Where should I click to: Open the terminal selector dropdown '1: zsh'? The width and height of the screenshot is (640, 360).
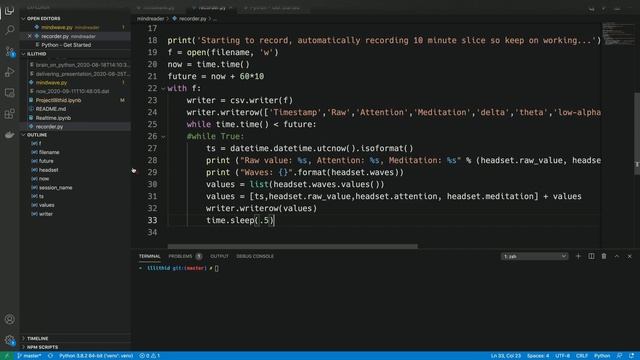(x=534, y=256)
